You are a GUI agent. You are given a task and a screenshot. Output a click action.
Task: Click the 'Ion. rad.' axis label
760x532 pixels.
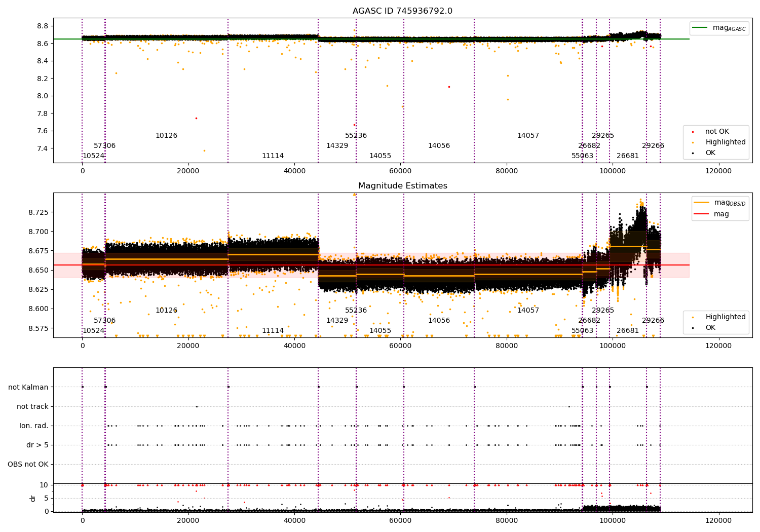tap(34, 426)
